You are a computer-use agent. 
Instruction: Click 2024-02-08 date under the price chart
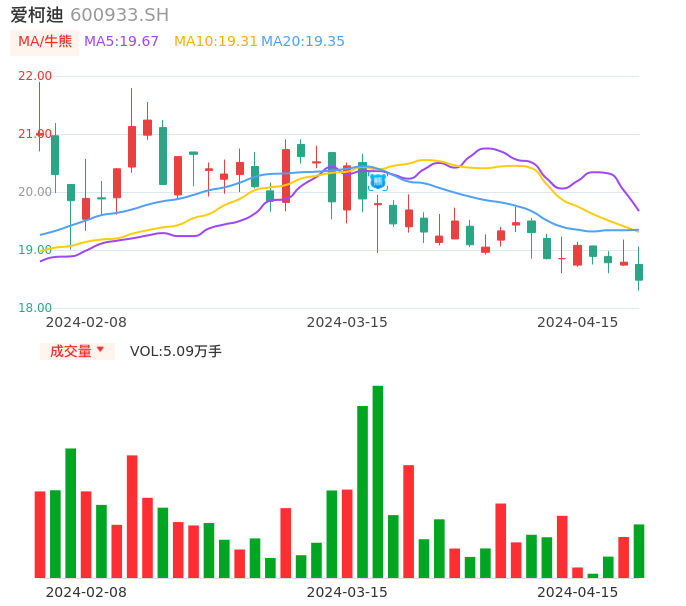pos(86,322)
